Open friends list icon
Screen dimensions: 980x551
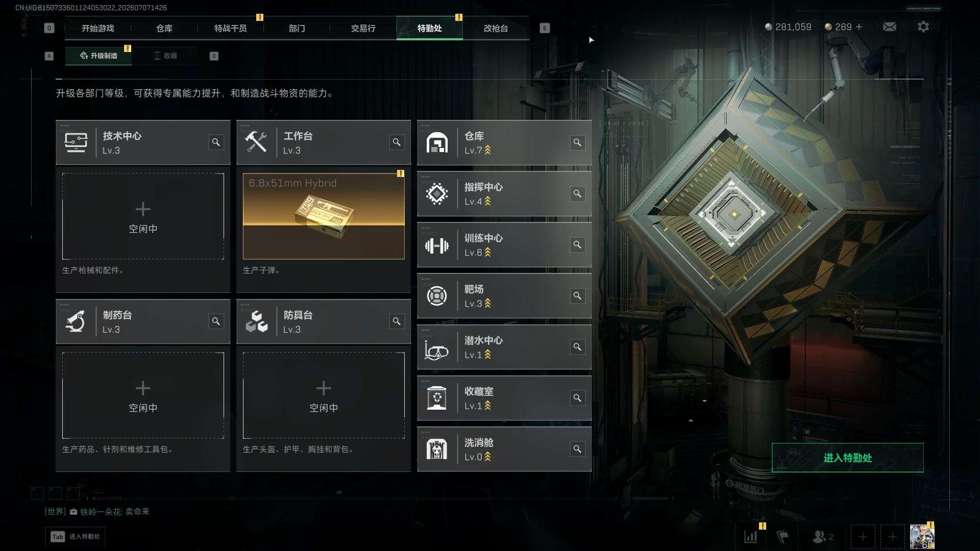coord(822,537)
